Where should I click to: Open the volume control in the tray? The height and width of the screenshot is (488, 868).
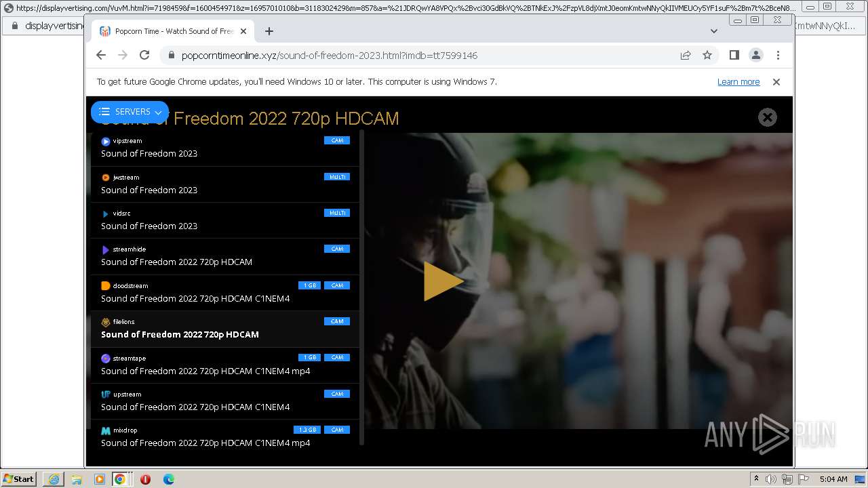(771, 479)
